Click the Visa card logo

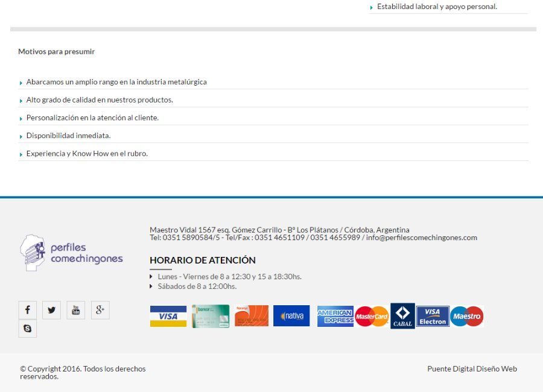click(168, 316)
